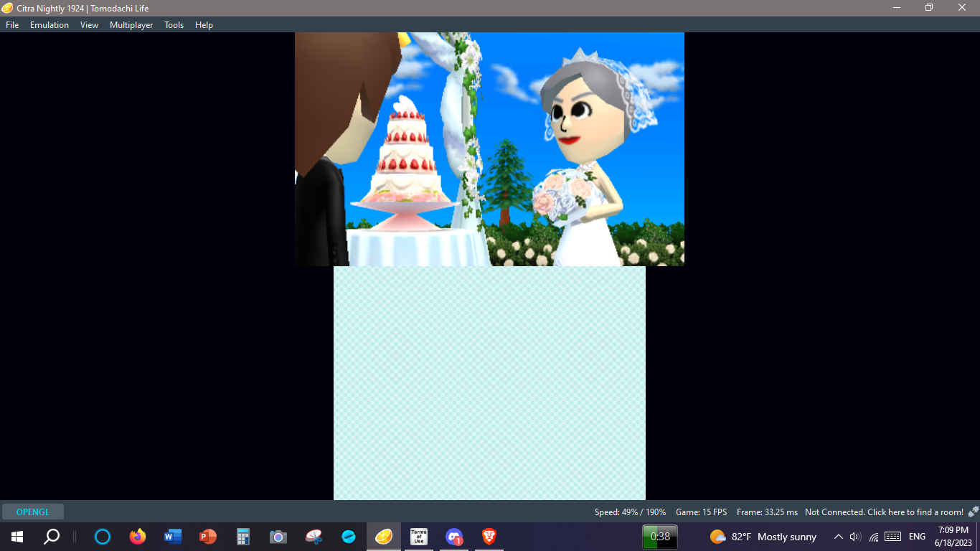980x551 pixels.
Task: Open Cortana from taskbar
Action: [103, 537]
